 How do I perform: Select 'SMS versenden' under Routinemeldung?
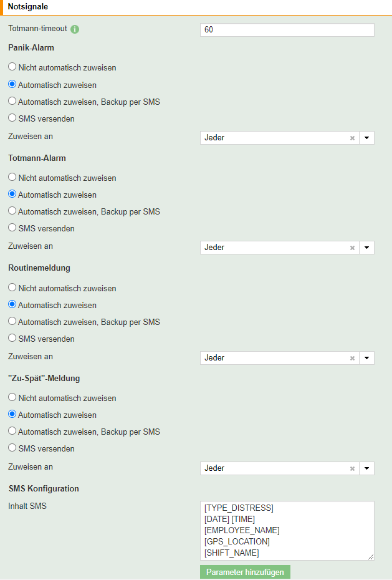[x=12, y=339]
